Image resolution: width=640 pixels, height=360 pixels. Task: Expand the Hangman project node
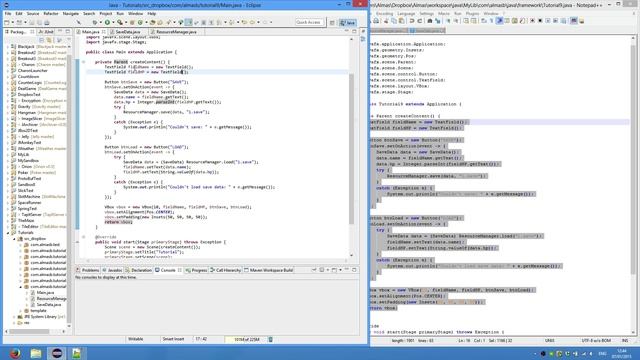(x=8, y=113)
